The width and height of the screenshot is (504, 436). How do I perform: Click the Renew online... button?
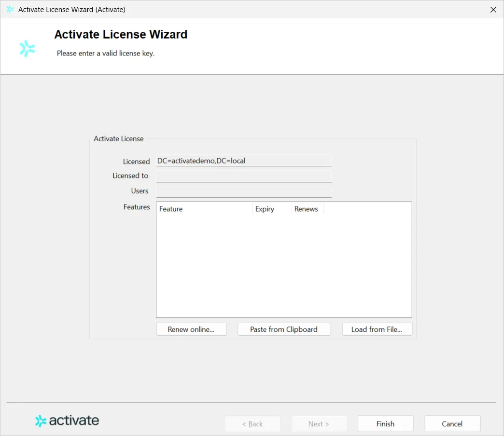pos(192,329)
